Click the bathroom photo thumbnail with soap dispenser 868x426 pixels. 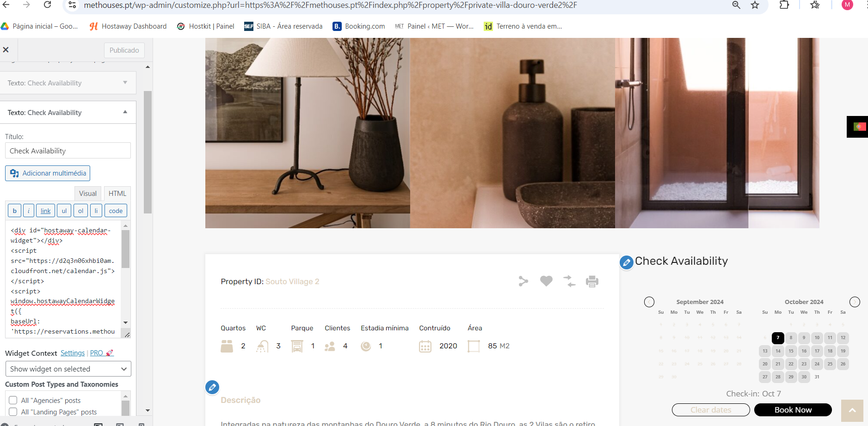coord(512,133)
